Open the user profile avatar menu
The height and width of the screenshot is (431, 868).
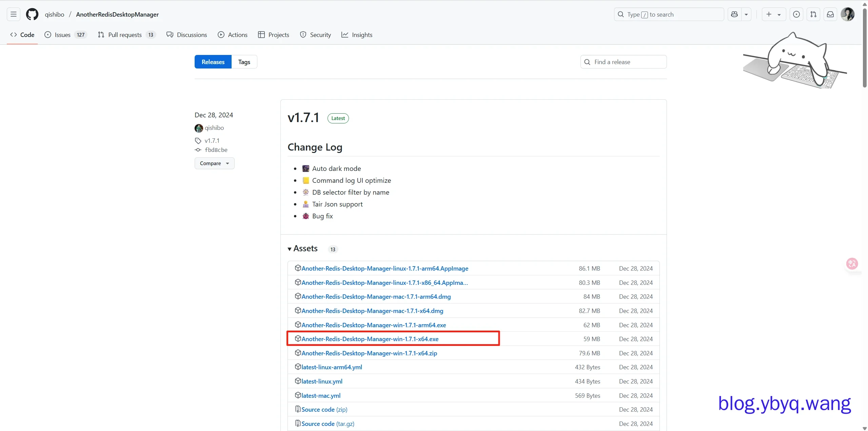click(x=848, y=14)
